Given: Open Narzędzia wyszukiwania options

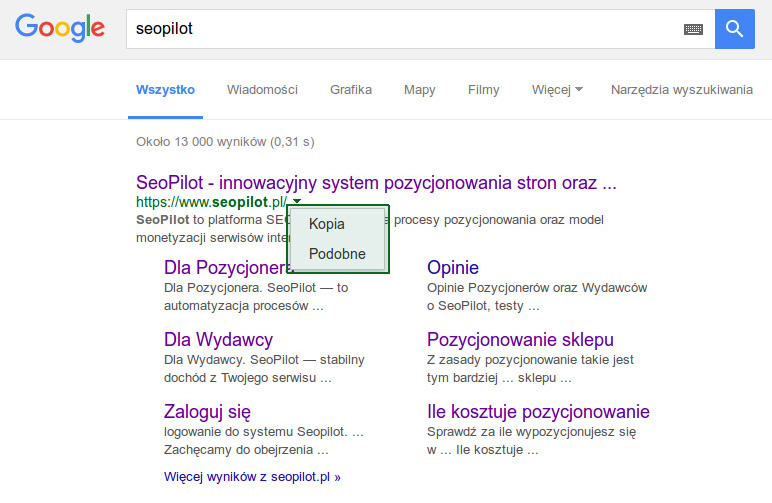Looking at the screenshot, I should pyautogui.click(x=681, y=90).
